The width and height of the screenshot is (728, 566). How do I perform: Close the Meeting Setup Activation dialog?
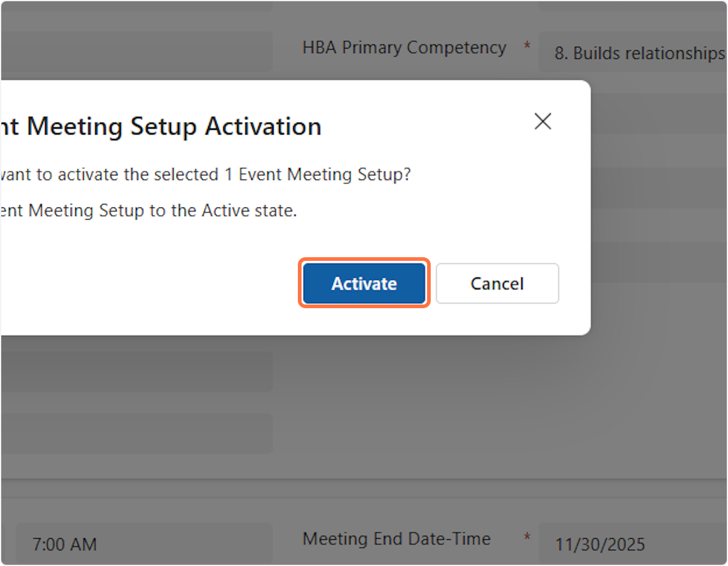[542, 122]
